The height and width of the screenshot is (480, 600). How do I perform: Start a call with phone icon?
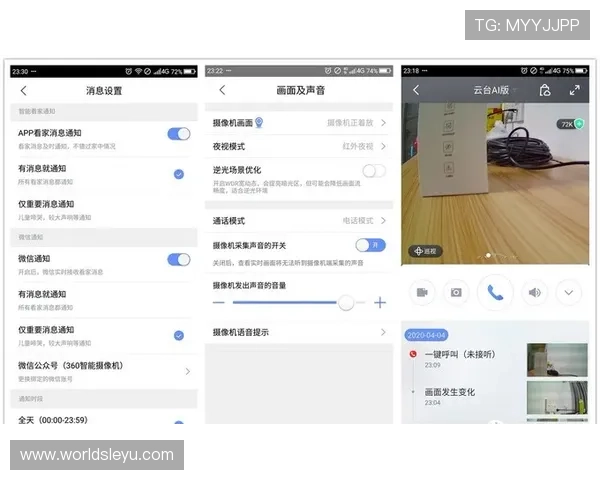pyautogui.click(x=495, y=293)
